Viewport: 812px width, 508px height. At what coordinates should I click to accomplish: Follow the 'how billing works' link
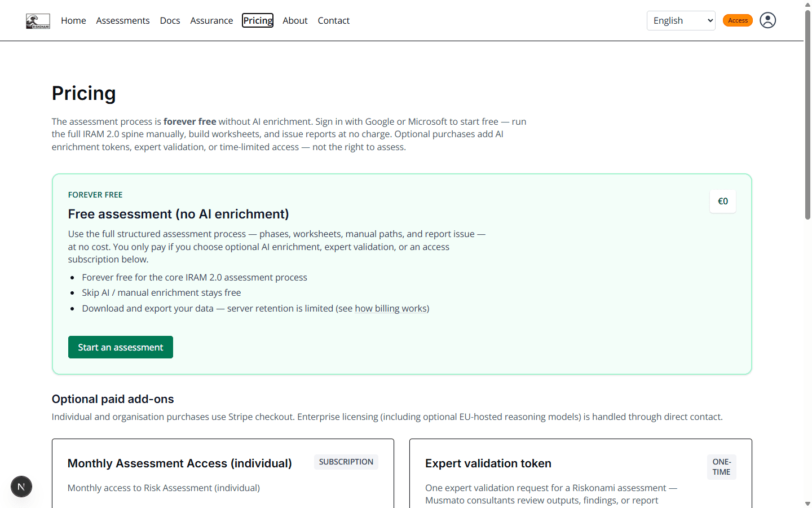[391, 308]
